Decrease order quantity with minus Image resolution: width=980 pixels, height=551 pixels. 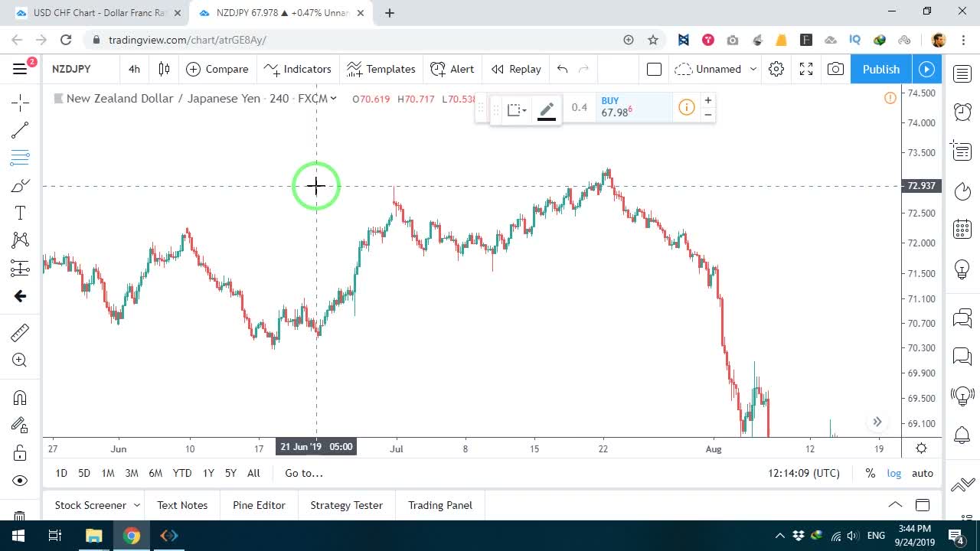pyautogui.click(x=708, y=115)
